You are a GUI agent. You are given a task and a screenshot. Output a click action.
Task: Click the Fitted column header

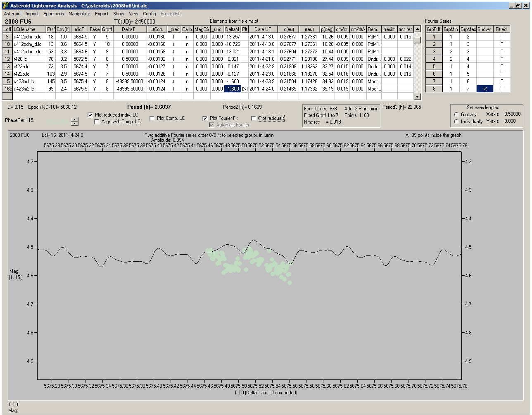tap(501, 29)
